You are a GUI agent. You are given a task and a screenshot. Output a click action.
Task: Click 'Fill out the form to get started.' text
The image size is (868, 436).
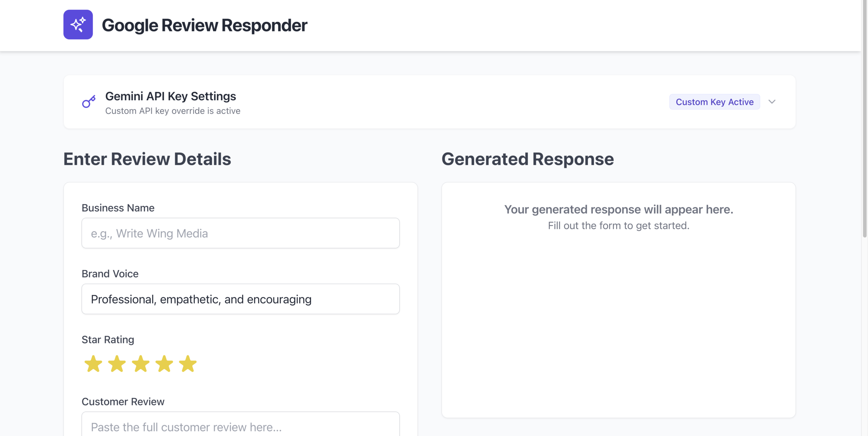(618, 226)
